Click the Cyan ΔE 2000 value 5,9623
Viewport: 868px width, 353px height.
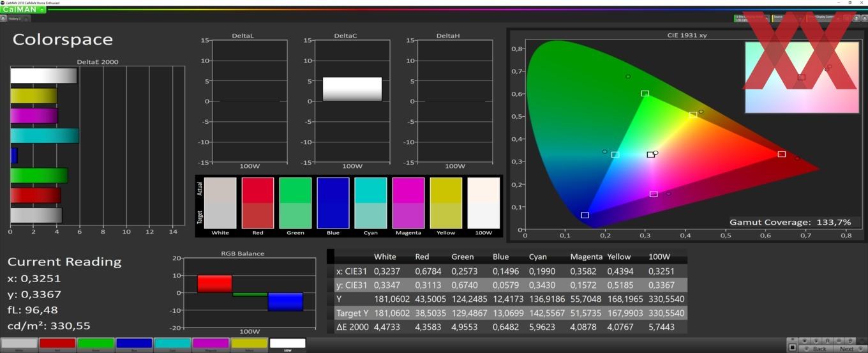coord(546,327)
